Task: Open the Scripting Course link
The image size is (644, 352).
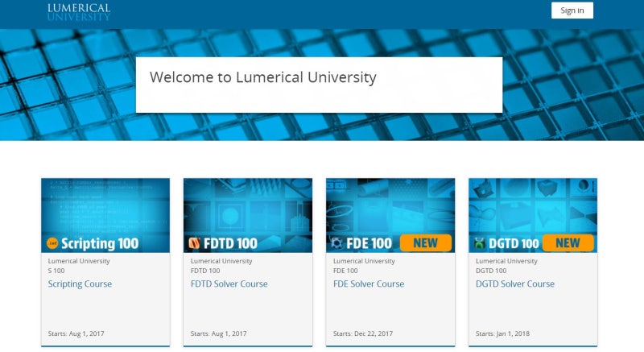Action: 80,284
